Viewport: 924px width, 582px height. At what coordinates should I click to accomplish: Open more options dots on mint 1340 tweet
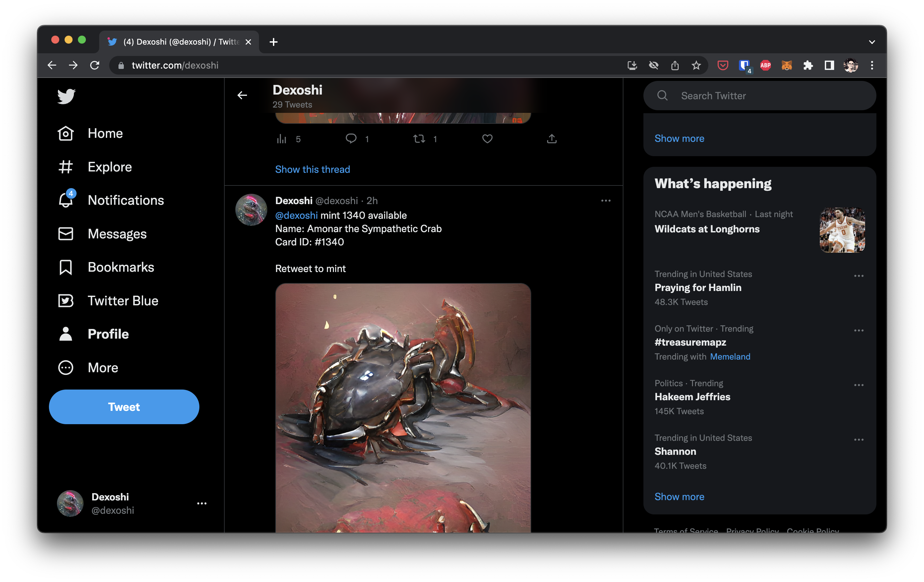(605, 200)
